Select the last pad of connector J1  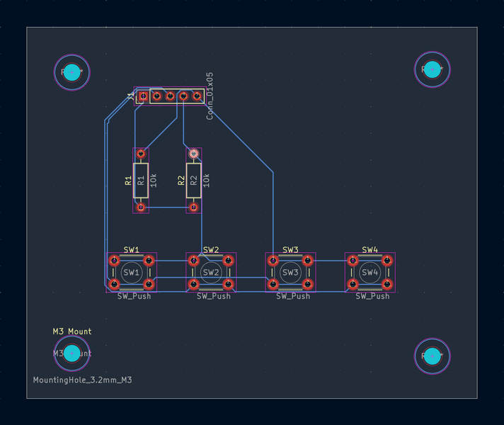197,96
